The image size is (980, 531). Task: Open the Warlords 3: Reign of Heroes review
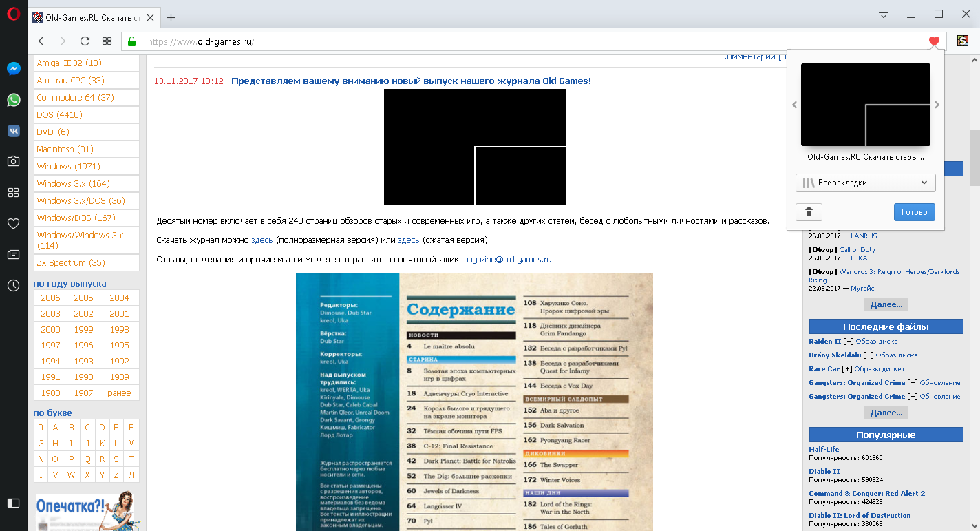point(884,275)
